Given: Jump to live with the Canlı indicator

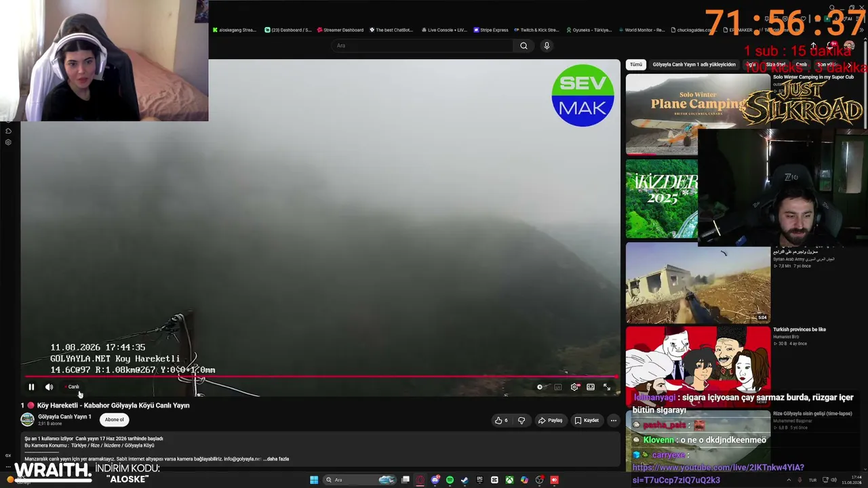Looking at the screenshot, I should click(72, 387).
